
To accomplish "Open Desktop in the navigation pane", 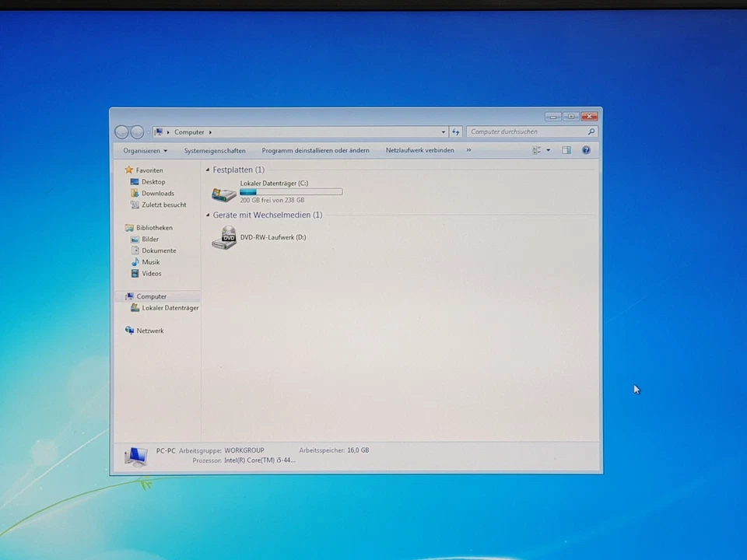I will tap(153, 181).
